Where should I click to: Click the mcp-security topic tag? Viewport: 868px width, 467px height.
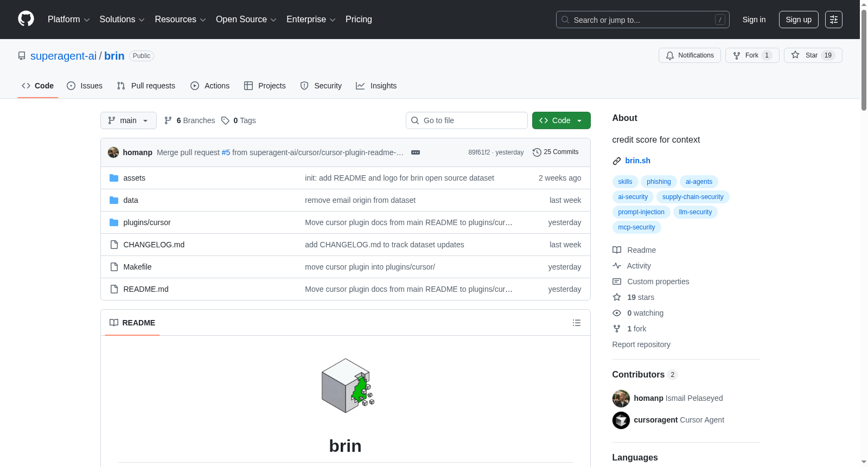point(636,227)
